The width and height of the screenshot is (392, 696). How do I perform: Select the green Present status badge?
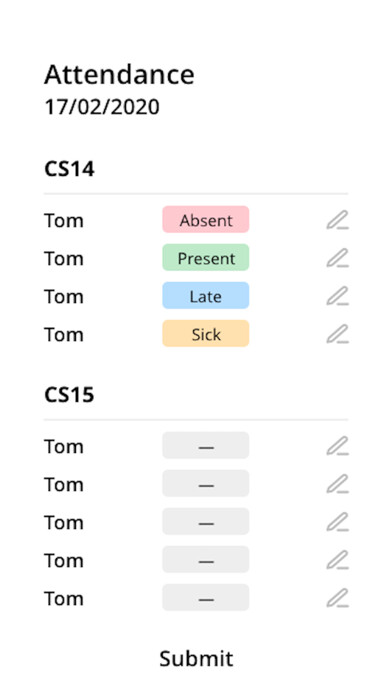coord(206,257)
